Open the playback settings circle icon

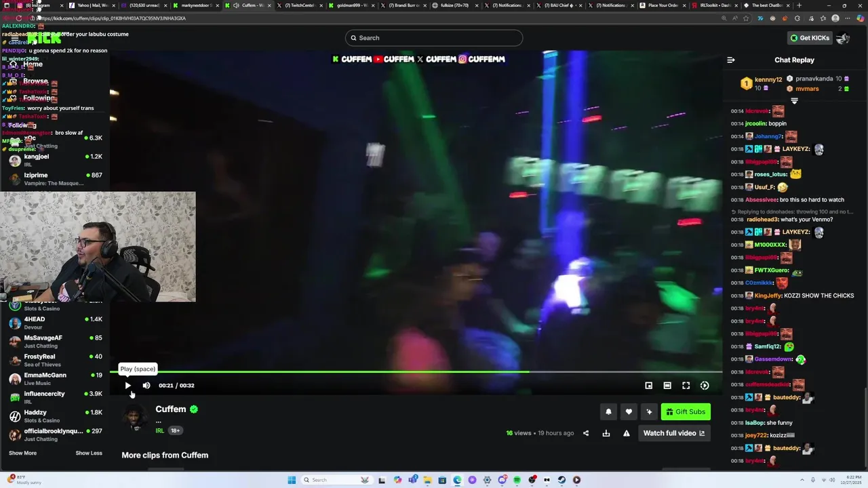click(705, 386)
